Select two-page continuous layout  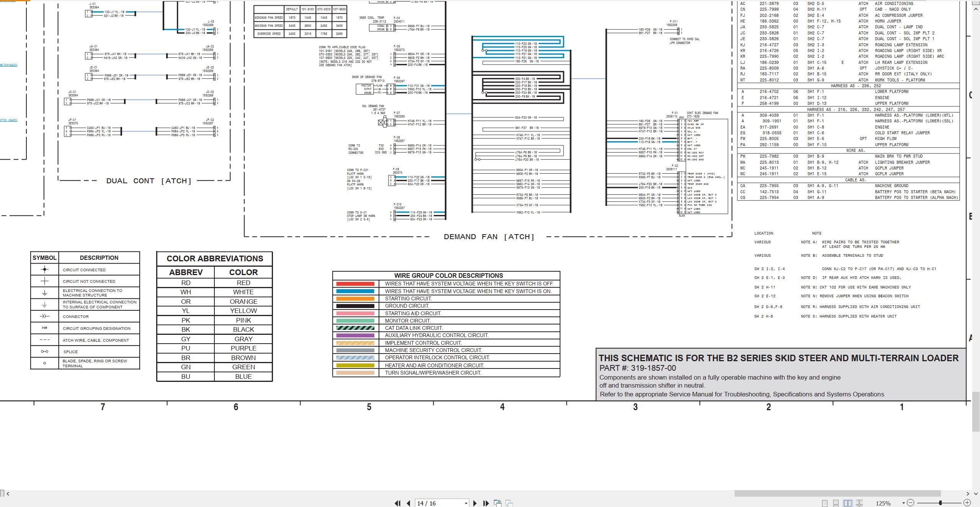tap(859, 503)
